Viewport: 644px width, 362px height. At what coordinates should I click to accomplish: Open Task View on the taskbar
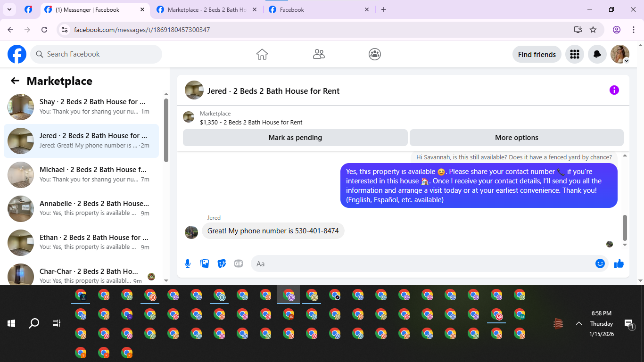57,323
